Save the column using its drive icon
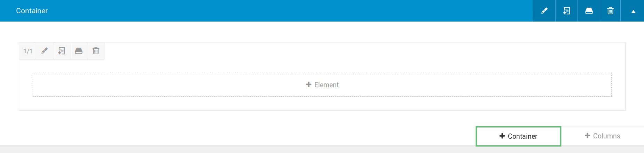Screen dimensions: 644x153 click(x=79, y=51)
